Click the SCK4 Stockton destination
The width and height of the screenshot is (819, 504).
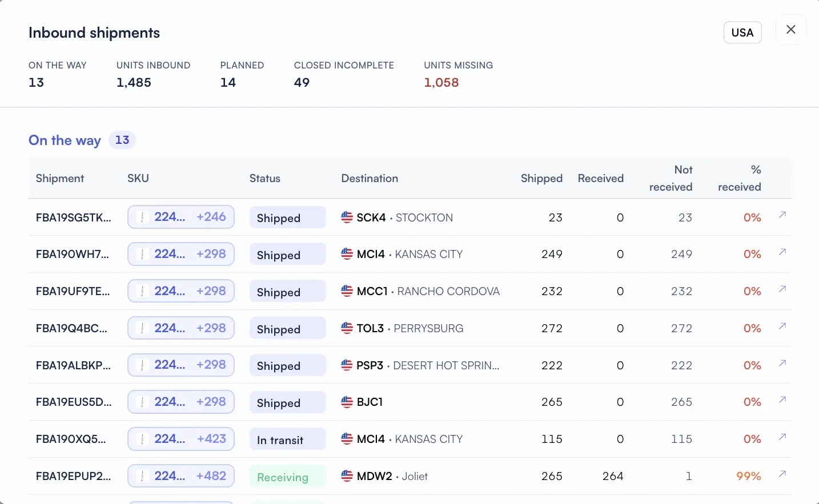point(397,217)
